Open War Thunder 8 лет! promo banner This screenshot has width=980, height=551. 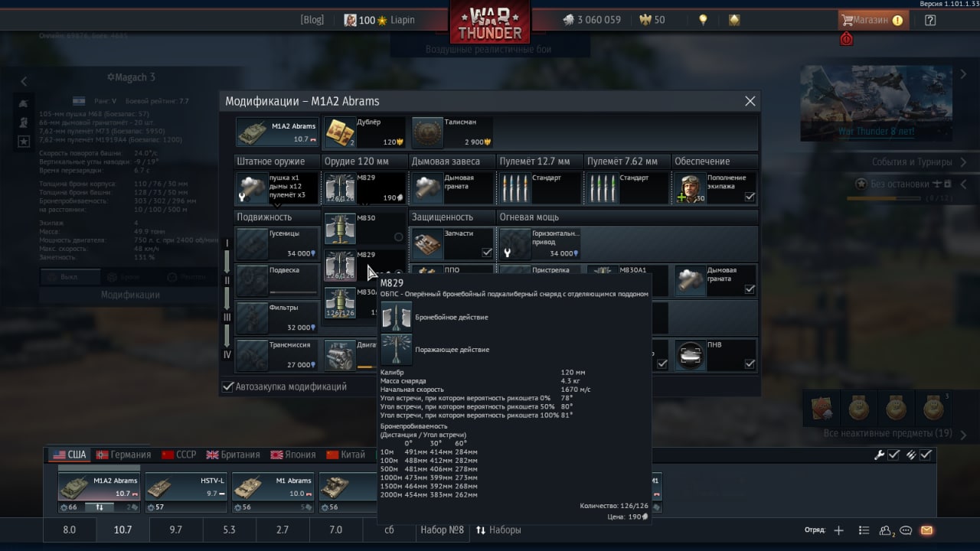click(x=875, y=103)
